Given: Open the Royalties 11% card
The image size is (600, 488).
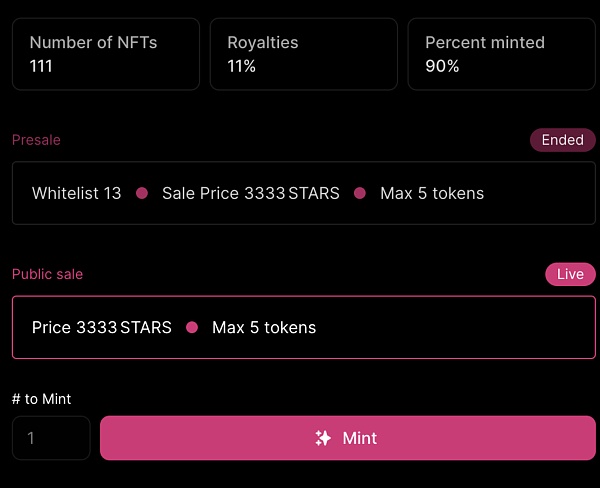Looking at the screenshot, I should pos(304,54).
